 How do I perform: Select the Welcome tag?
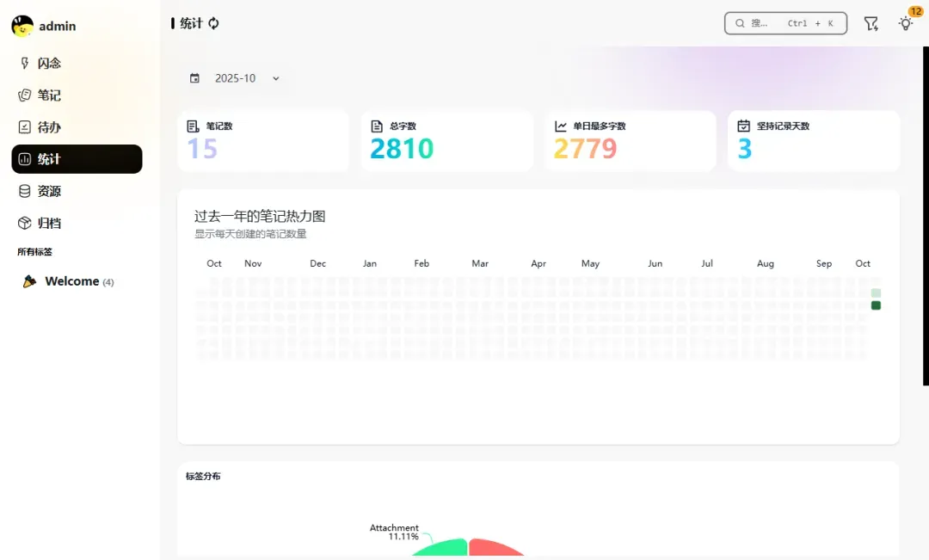pos(71,281)
